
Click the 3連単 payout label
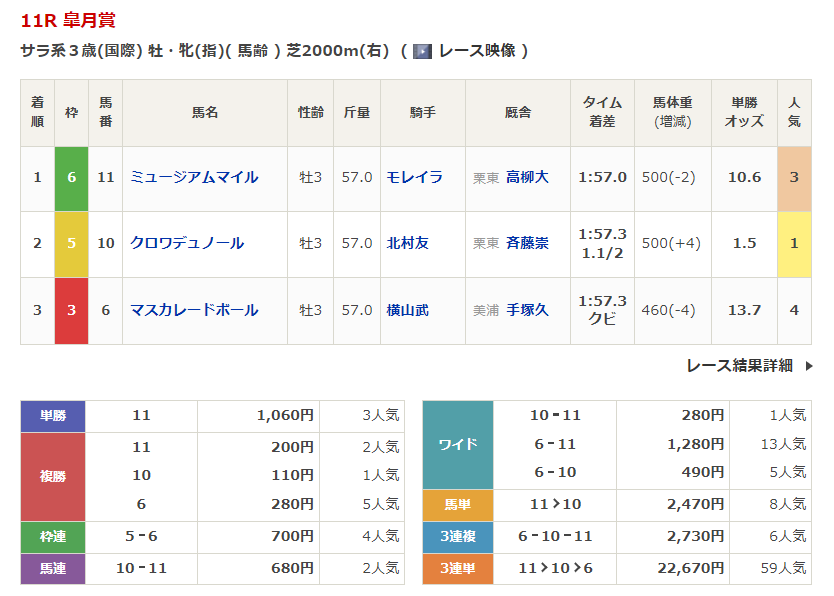click(458, 569)
